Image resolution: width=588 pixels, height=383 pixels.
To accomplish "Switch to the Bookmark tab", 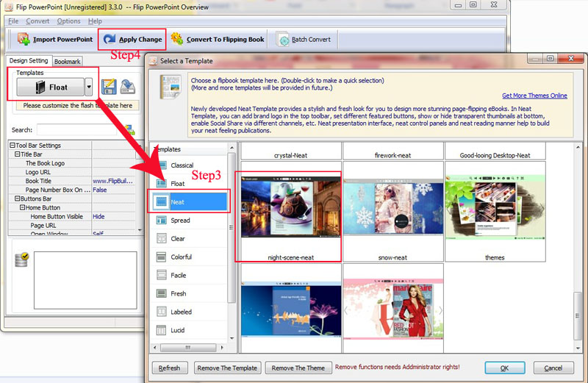I will 68,62.
